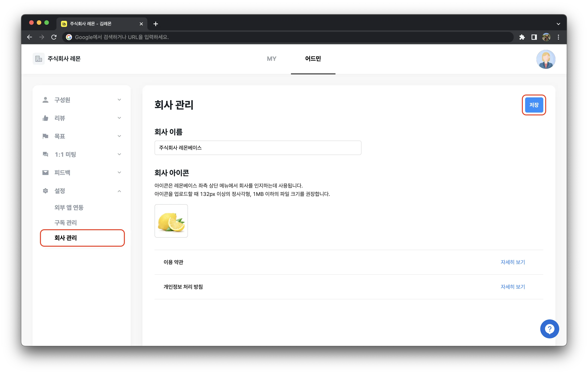The height and width of the screenshot is (374, 588).
Task: Click the 리뷰 thumbs-up icon
Action: click(45, 118)
